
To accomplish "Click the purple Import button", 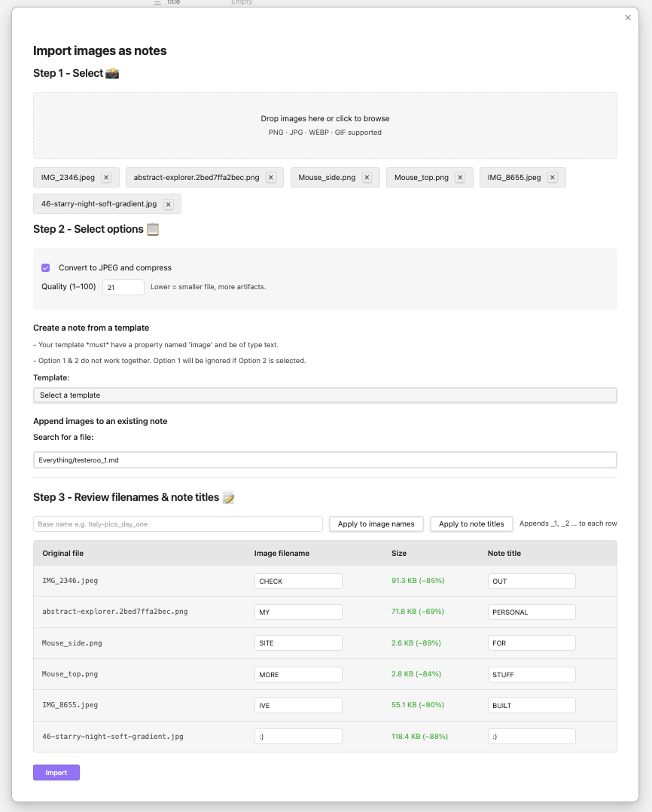I will (56, 773).
